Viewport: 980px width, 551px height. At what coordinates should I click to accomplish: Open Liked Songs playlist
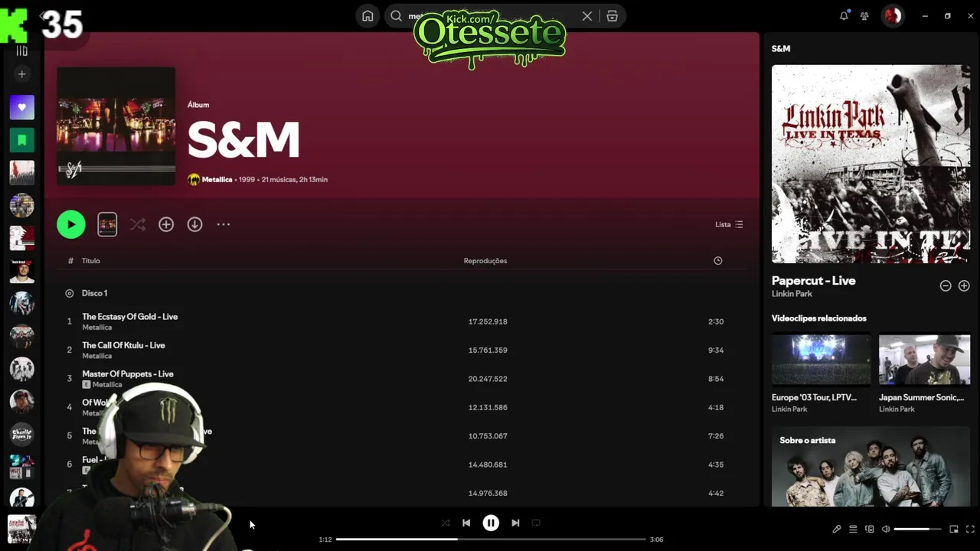[21, 107]
